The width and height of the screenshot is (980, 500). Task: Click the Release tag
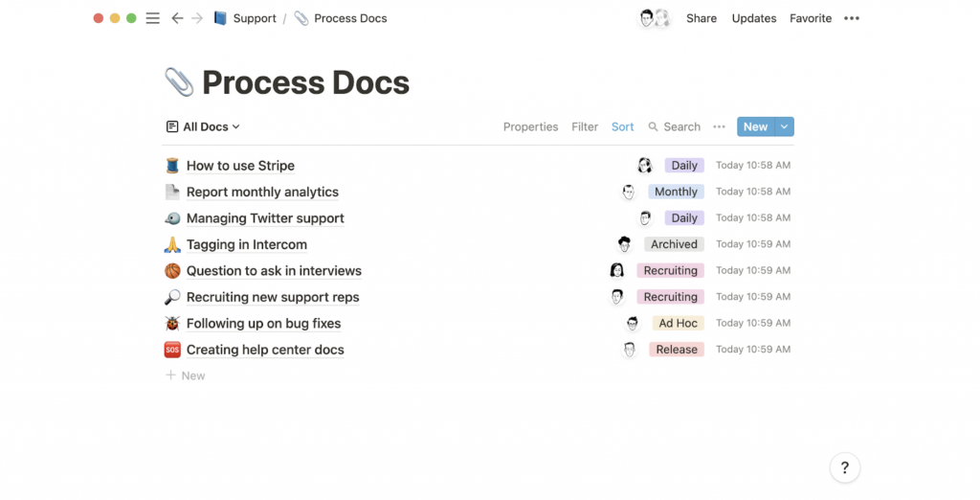[x=677, y=350]
